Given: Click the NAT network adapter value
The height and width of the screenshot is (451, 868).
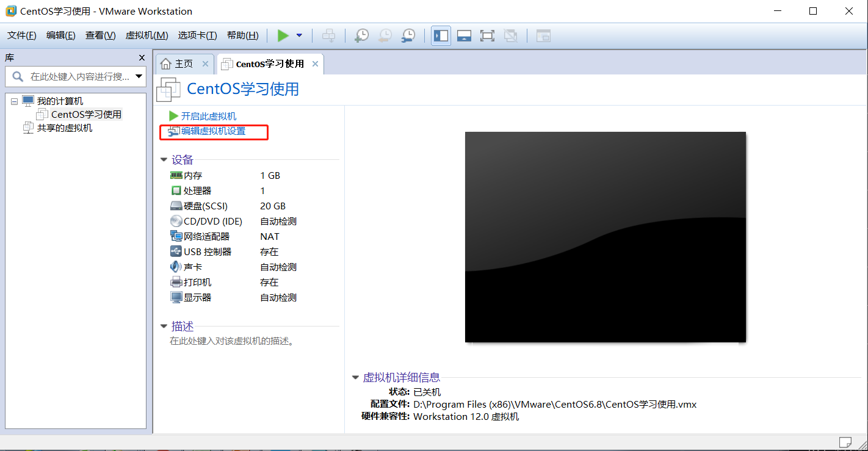Looking at the screenshot, I should 270,236.
